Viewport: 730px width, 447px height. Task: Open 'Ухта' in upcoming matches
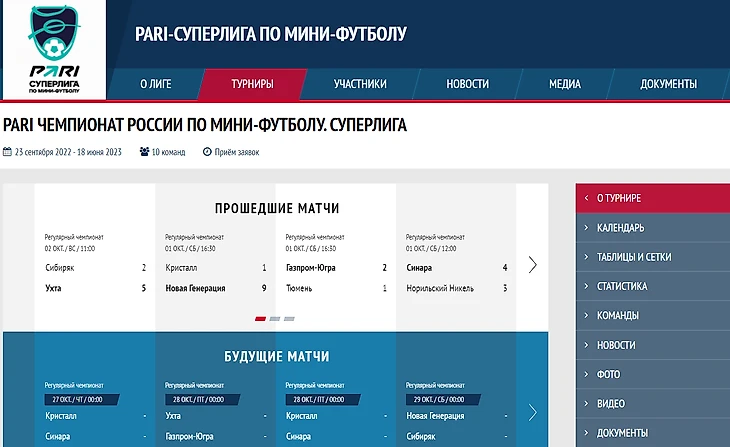click(173, 416)
